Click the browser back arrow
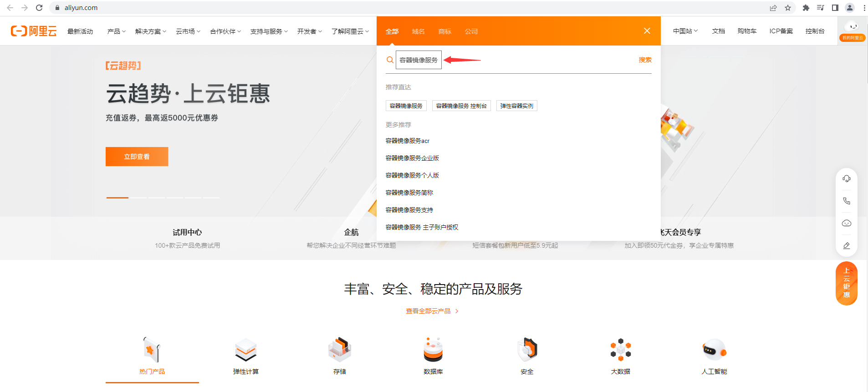 point(10,8)
